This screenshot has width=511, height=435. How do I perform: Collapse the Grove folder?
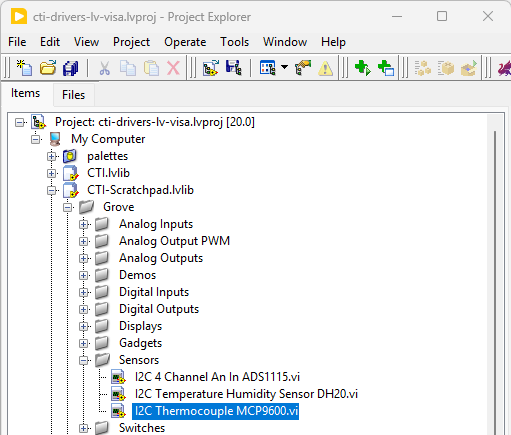tap(68, 207)
